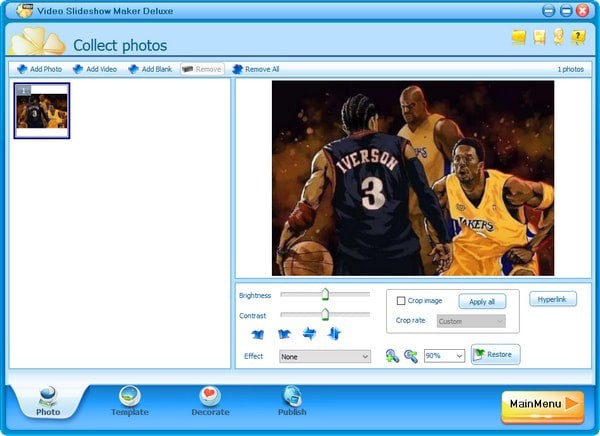Open the yellow help question-mark icon
The image size is (600, 436).
[x=578, y=37]
